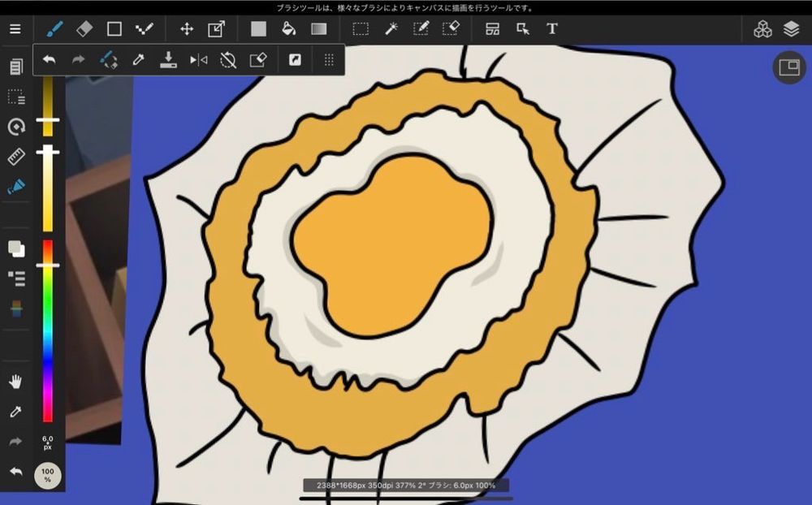Open the blue brush tube icon
Image resolution: width=812 pixels, height=505 pixels.
[x=16, y=187]
